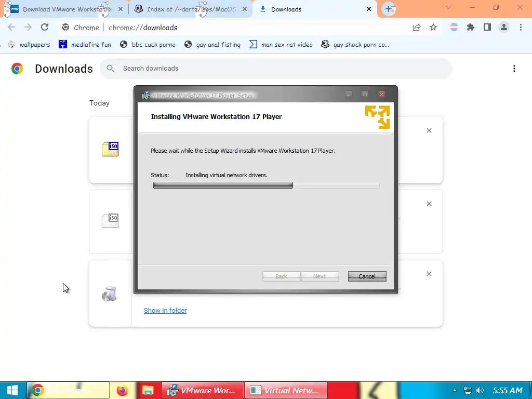Switch to the Download VMware Workstation tab

click(x=64, y=9)
